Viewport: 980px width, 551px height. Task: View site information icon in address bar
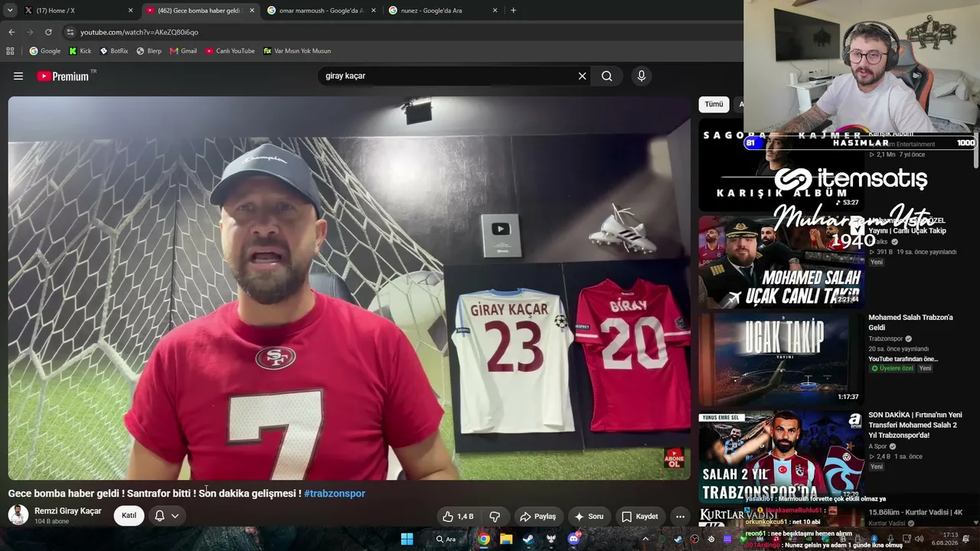pyautogui.click(x=70, y=32)
